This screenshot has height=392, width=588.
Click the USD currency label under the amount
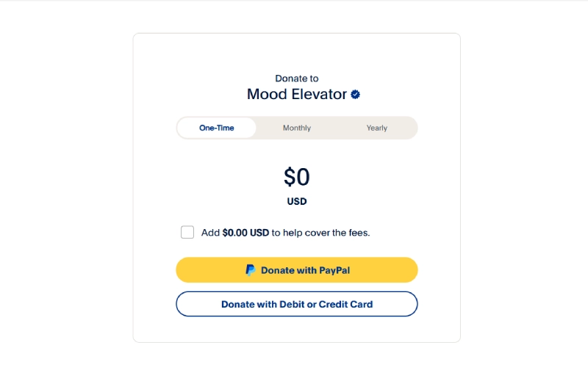tap(297, 201)
